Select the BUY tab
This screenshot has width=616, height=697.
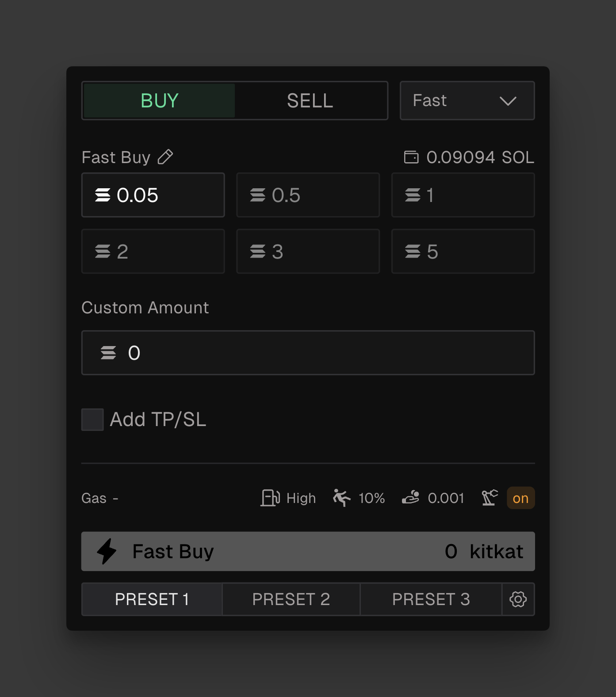159,101
